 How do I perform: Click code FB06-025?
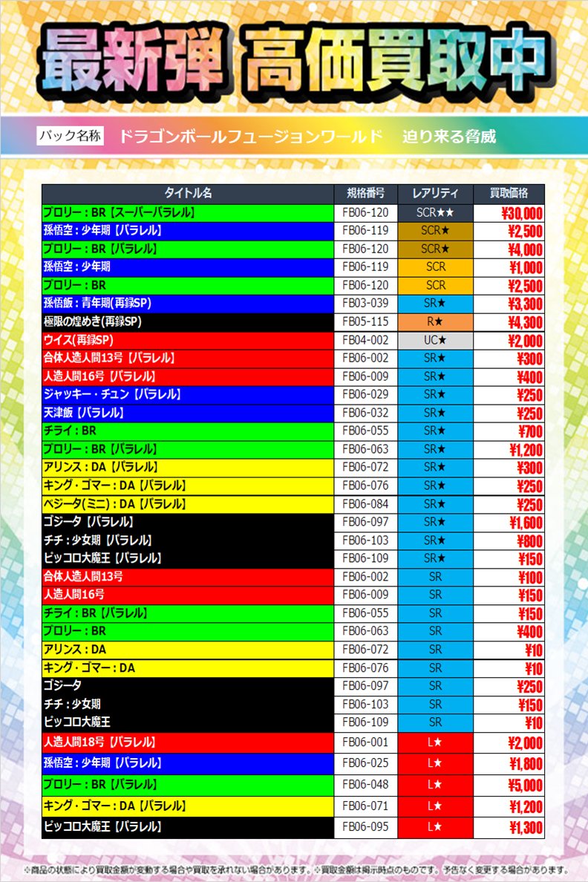pos(366,763)
